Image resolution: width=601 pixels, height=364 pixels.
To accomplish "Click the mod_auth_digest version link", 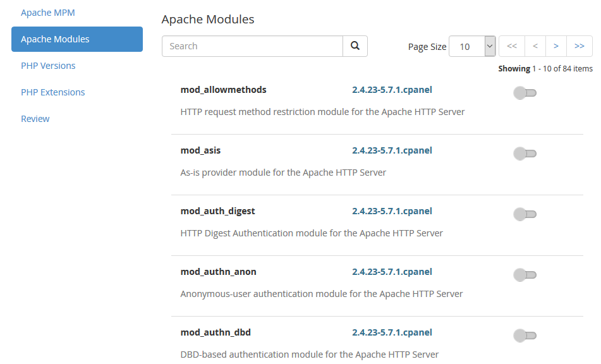I will coord(392,211).
